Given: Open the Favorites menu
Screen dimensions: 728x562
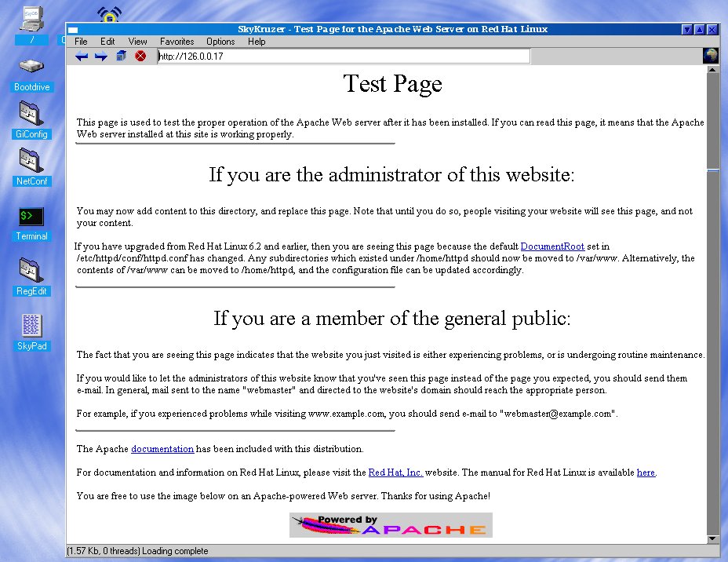Looking at the screenshot, I should (177, 42).
